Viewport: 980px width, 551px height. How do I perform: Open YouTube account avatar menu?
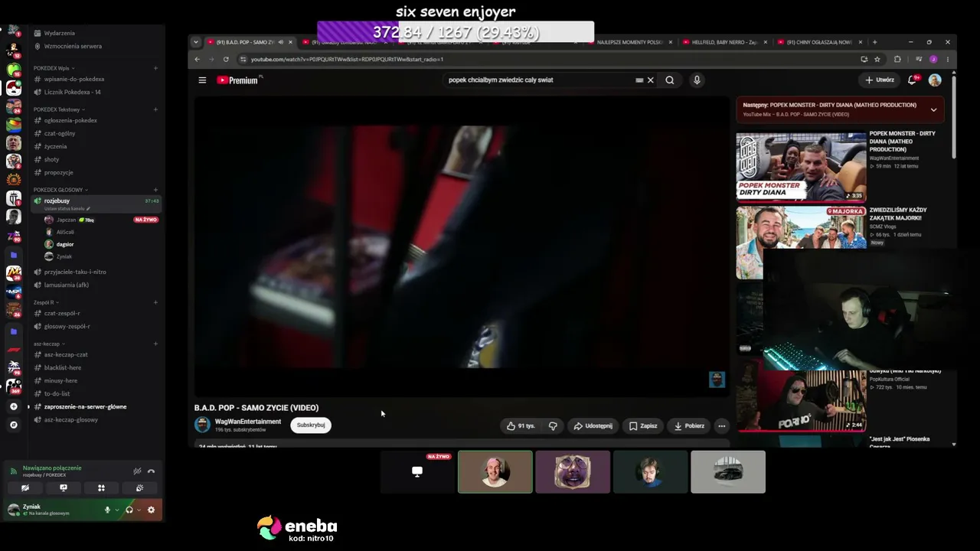pos(935,80)
